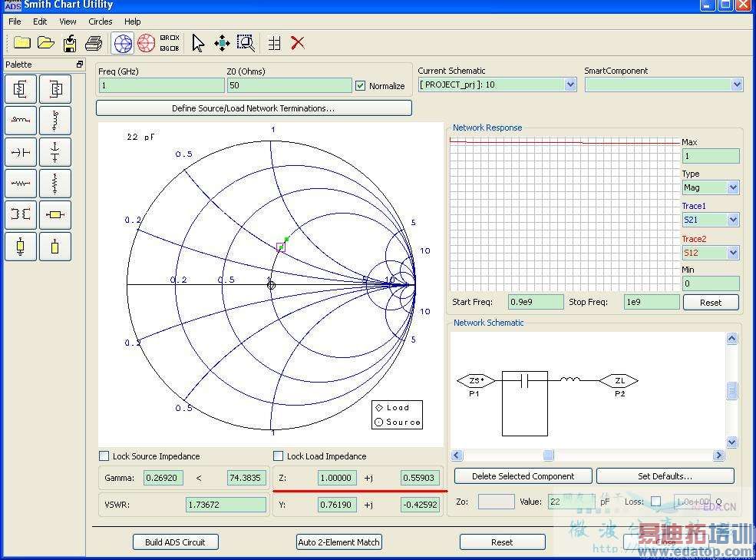Screen dimensions: 756x560
Task: Select the shunt capacitor palette component
Action: click(54, 152)
